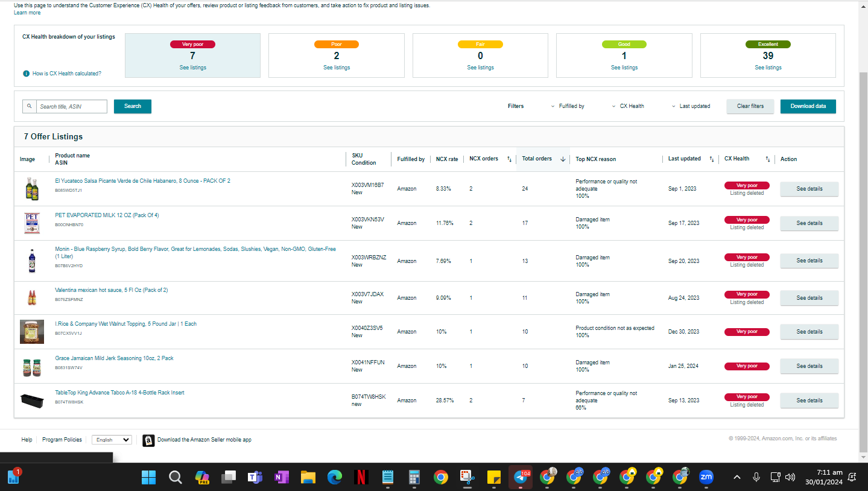Open Notepad from the taskbar
Image resolution: width=868 pixels, height=491 pixels.
pyautogui.click(x=388, y=478)
